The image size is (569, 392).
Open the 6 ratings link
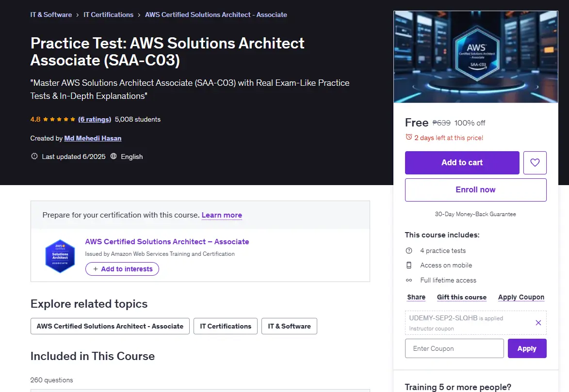click(x=95, y=119)
